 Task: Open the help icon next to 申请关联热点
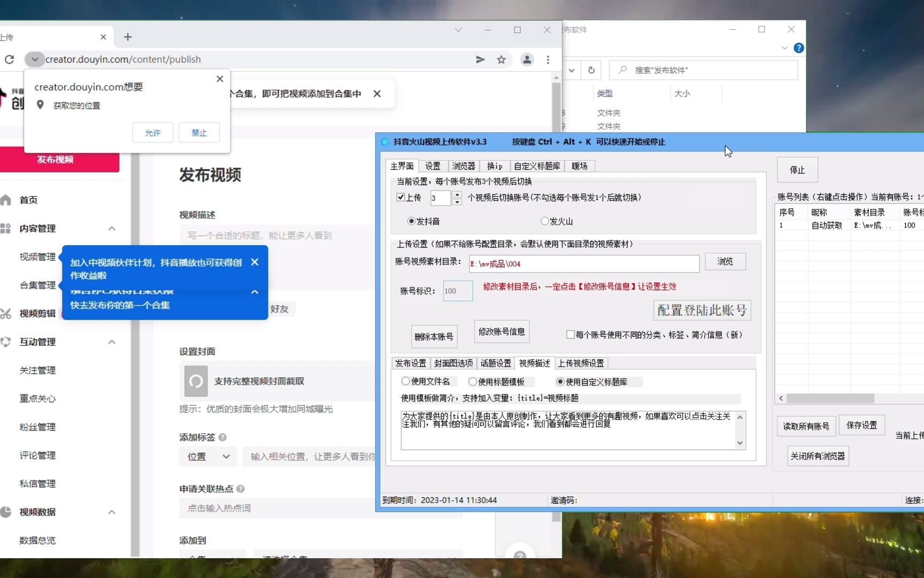pos(241,489)
